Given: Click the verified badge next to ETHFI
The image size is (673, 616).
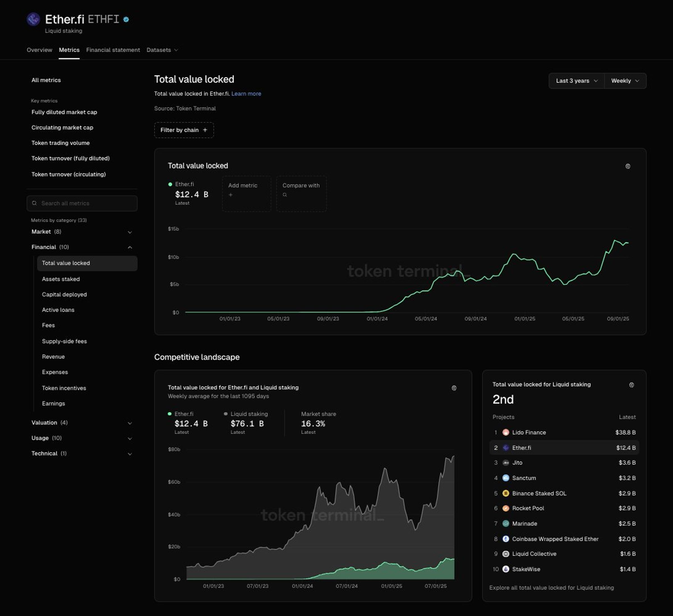Looking at the screenshot, I should pyautogui.click(x=126, y=19).
